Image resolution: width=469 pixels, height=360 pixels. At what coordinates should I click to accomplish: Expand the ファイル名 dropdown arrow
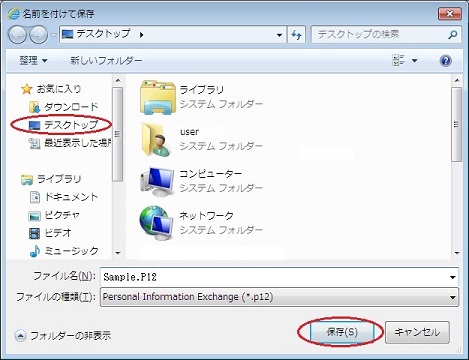pos(452,277)
